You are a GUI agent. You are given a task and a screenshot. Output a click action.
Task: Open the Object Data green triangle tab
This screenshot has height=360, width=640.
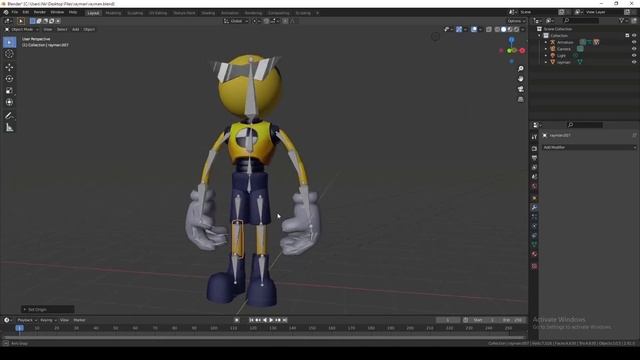coord(534,244)
